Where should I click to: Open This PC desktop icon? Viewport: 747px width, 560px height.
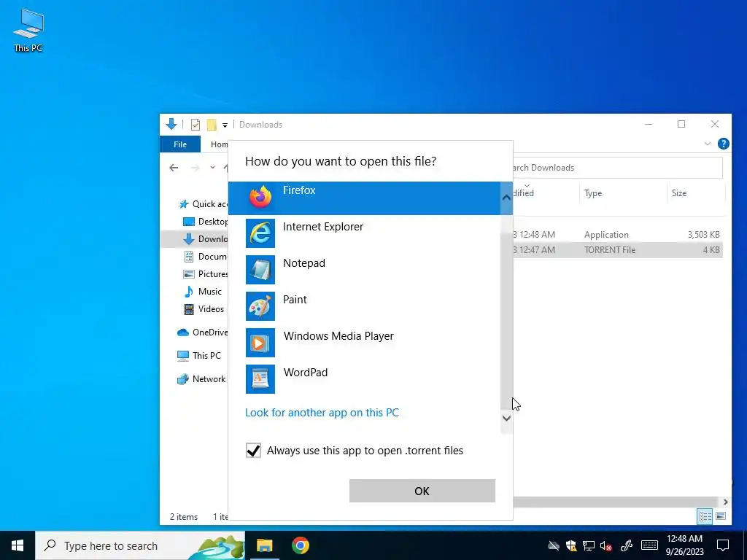28,30
